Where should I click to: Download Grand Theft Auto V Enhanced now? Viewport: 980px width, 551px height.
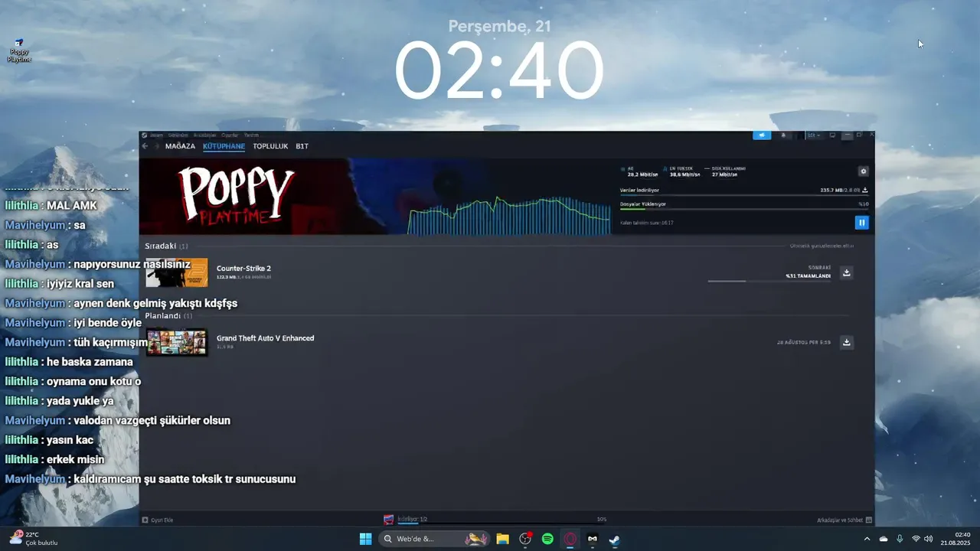click(x=847, y=342)
